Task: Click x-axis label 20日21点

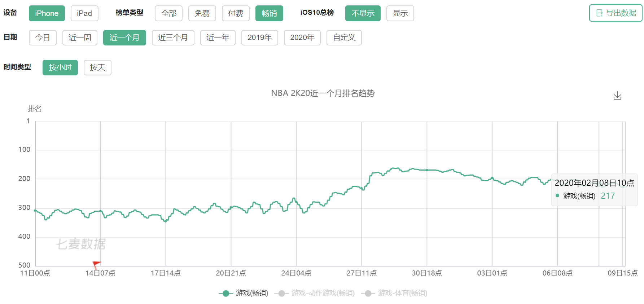Action: click(x=231, y=273)
